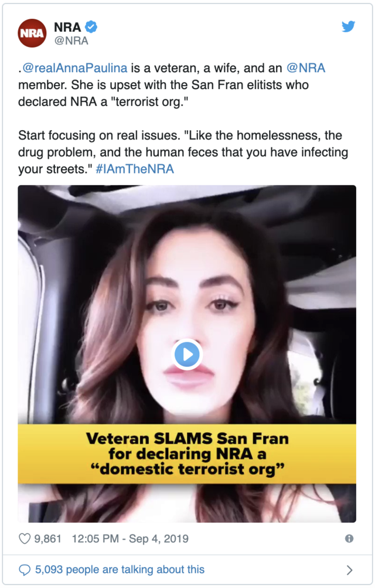Viewport: 375px width, 588px height.
Task: Open the Twitter bird logo
Action: coord(348,26)
